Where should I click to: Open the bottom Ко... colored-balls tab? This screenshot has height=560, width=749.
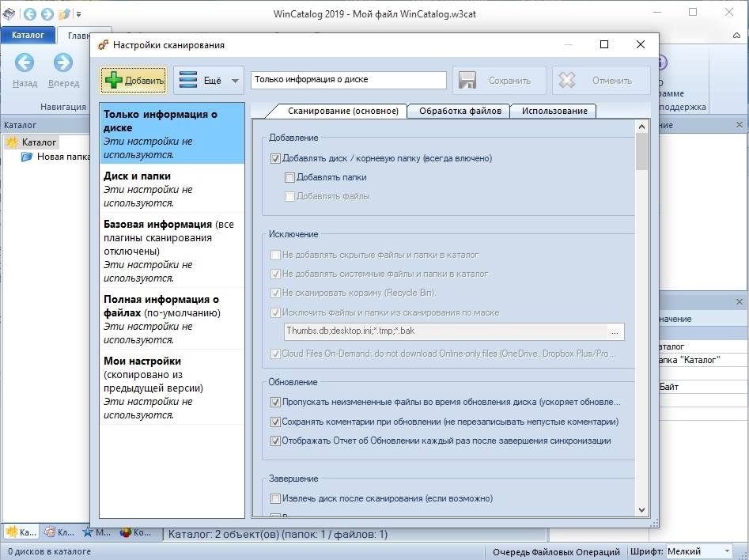pos(136,532)
